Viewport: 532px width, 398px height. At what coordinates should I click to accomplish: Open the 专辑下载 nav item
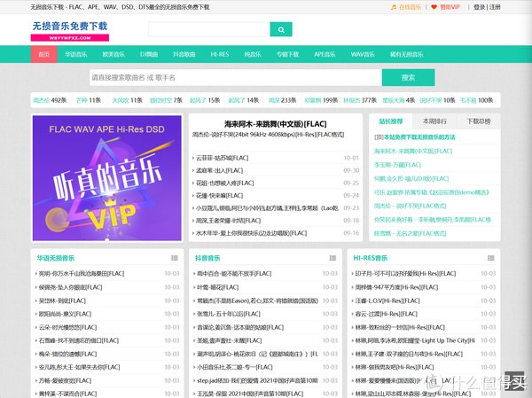coord(287,54)
